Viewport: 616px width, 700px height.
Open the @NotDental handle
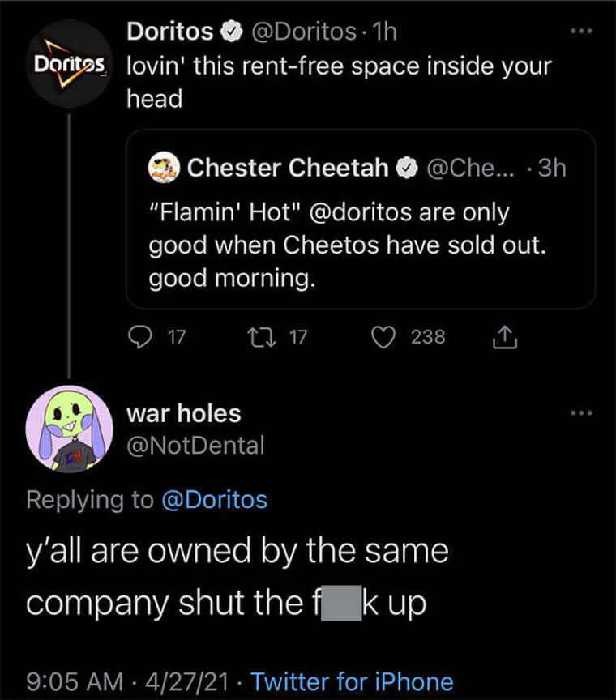pyautogui.click(x=195, y=446)
